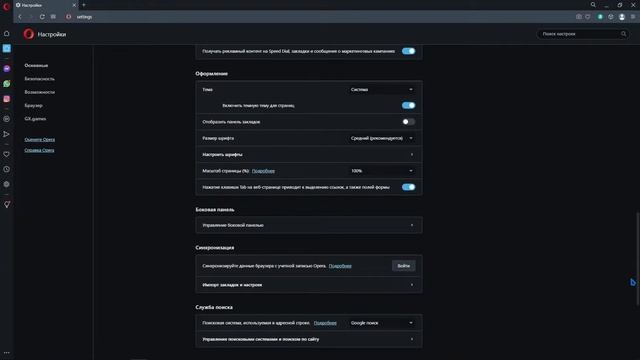Click the magnifier inside the settings search field
The image size is (640, 360).
coord(624,34)
